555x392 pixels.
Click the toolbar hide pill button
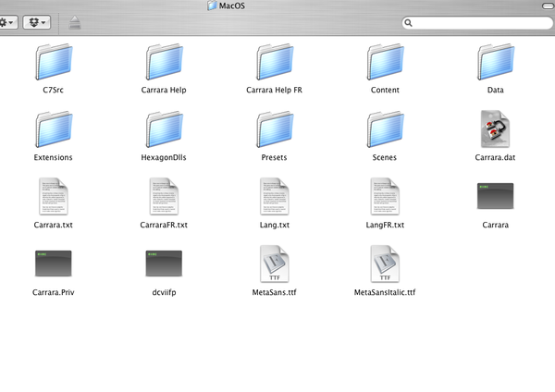[549, 6]
